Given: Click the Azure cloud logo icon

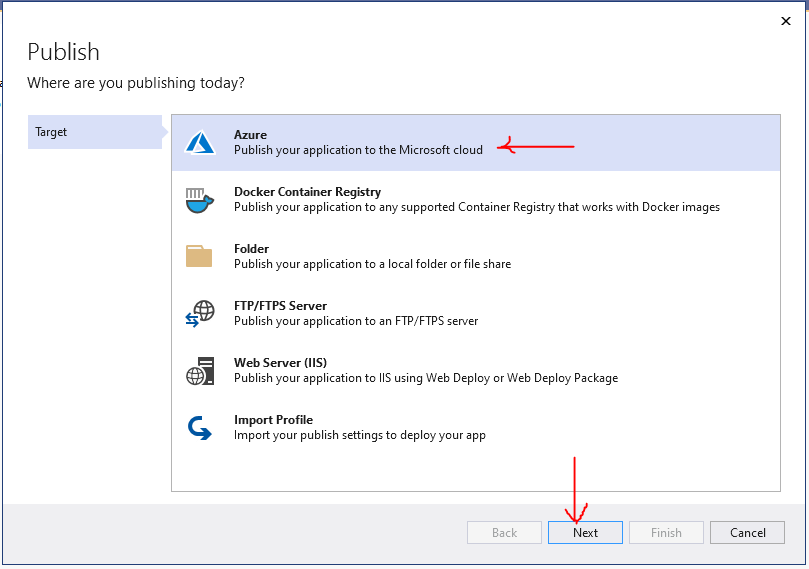Looking at the screenshot, I should coord(200,142).
